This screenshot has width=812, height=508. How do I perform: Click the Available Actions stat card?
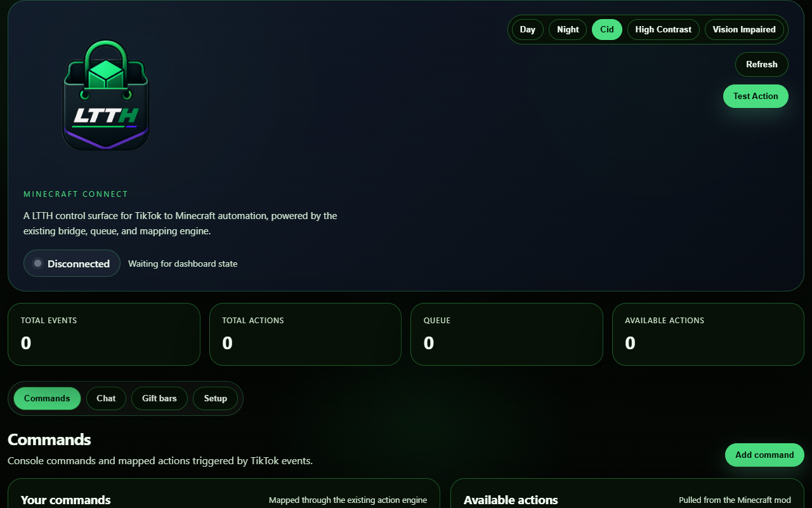(708, 334)
